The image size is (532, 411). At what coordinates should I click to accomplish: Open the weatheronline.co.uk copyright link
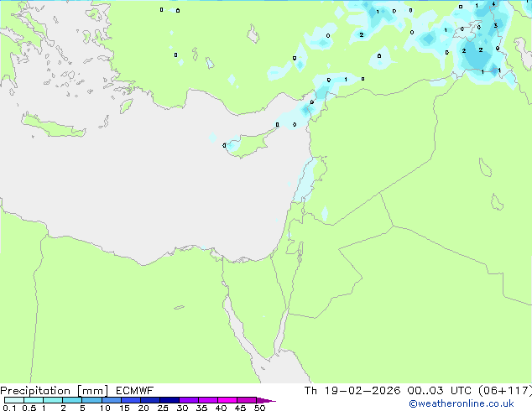pos(462,403)
